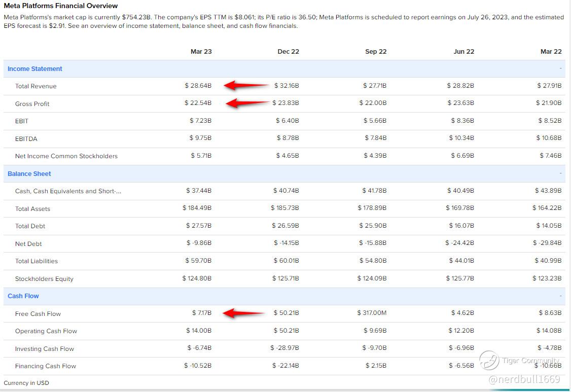Click the $ 27.71B Total Revenue value
The image size is (571, 392).
[x=375, y=86]
